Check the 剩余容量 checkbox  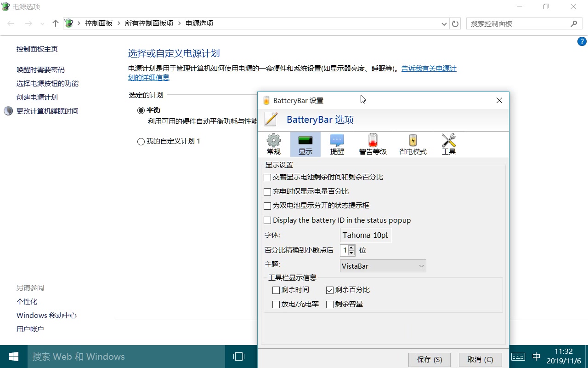click(330, 304)
